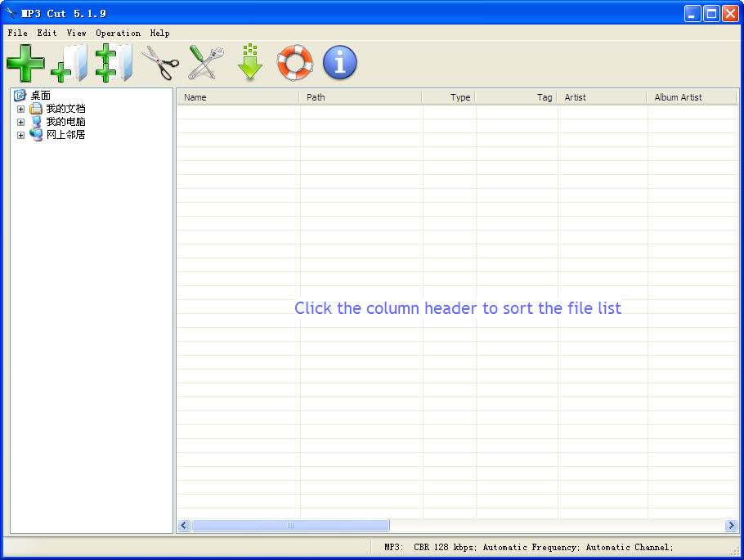Click the green plus Add File icon
744x560 pixels.
point(25,63)
